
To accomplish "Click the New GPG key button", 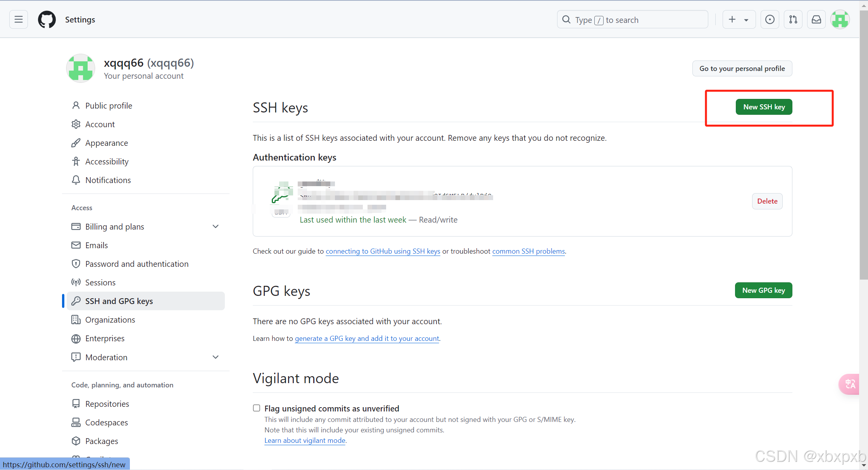I will click(763, 290).
